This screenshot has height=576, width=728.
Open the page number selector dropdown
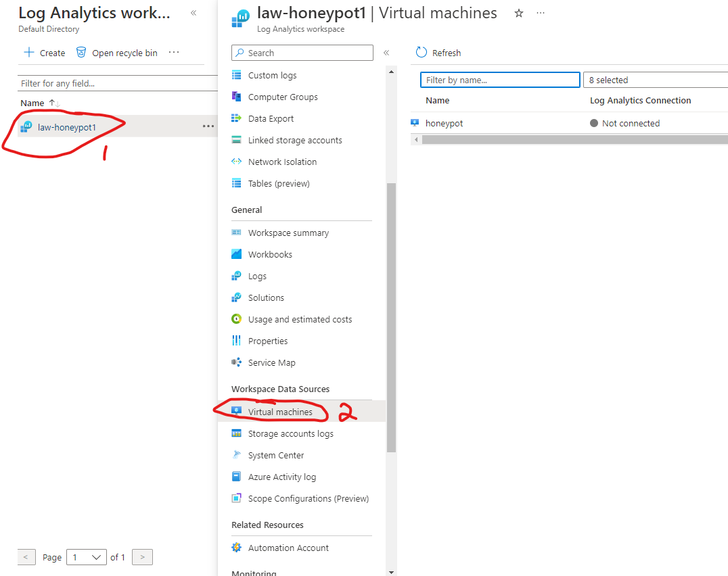pos(87,557)
